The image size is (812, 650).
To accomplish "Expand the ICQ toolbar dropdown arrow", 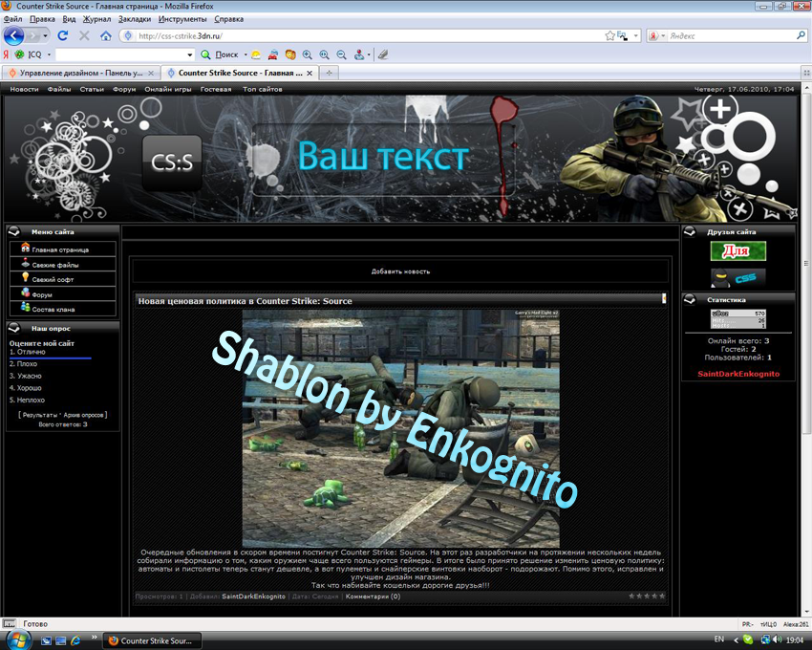I will pos(49,54).
